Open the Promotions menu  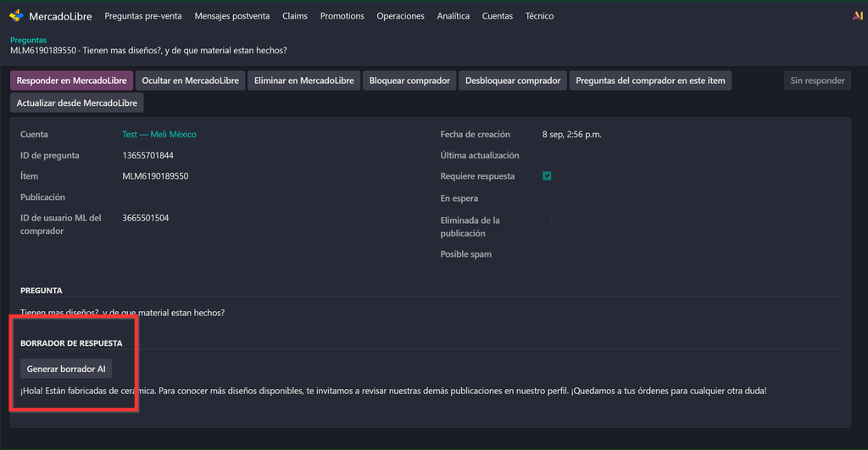(342, 16)
